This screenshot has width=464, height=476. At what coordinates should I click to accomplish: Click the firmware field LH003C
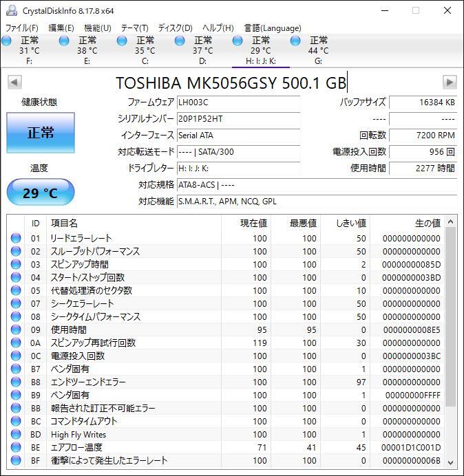pyautogui.click(x=238, y=102)
